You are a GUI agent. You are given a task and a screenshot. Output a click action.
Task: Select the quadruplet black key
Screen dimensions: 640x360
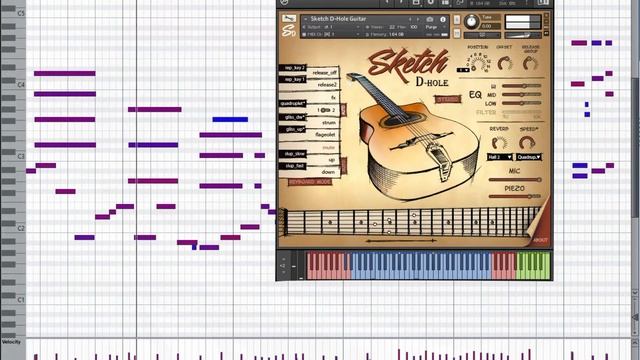pyautogui.click(x=293, y=104)
